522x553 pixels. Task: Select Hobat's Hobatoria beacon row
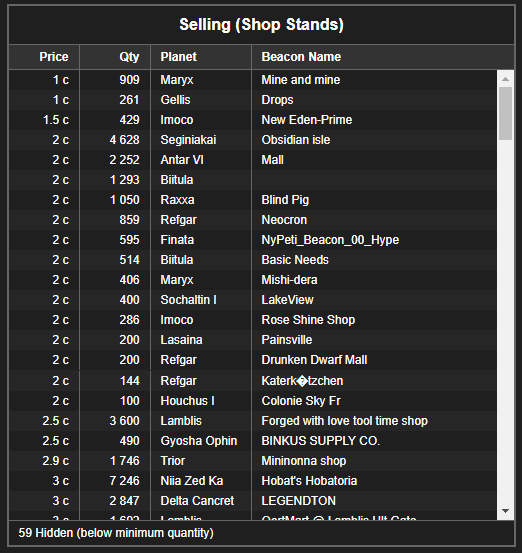tap(253, 481)
